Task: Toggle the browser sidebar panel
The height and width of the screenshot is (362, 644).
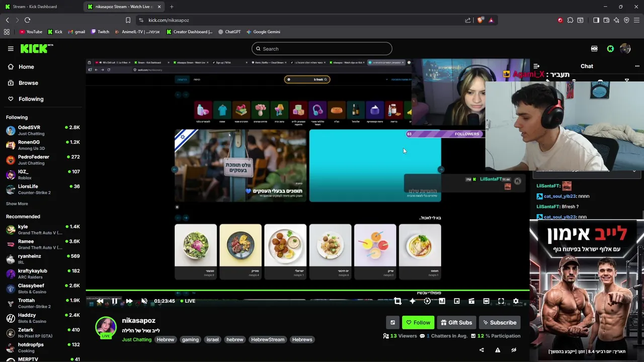Action: click(x=596, y=20)
